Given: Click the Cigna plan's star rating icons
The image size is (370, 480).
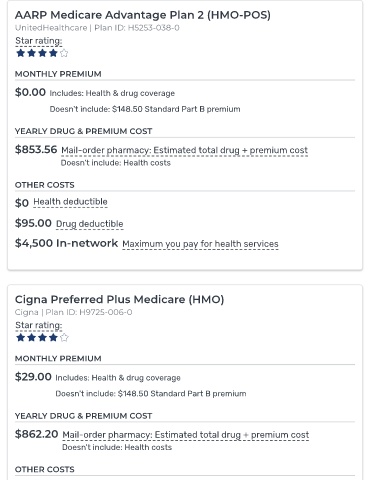Looking at the screenshot, I should 42,338.
